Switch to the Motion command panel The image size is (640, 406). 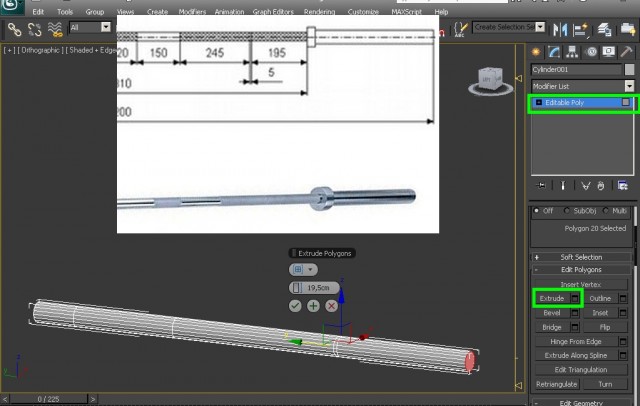(591, 52)
